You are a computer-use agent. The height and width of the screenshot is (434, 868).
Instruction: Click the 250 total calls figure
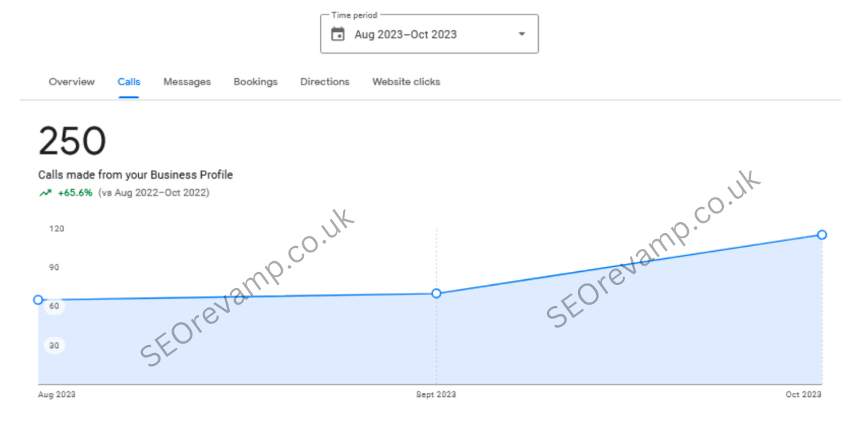[72, 141]
